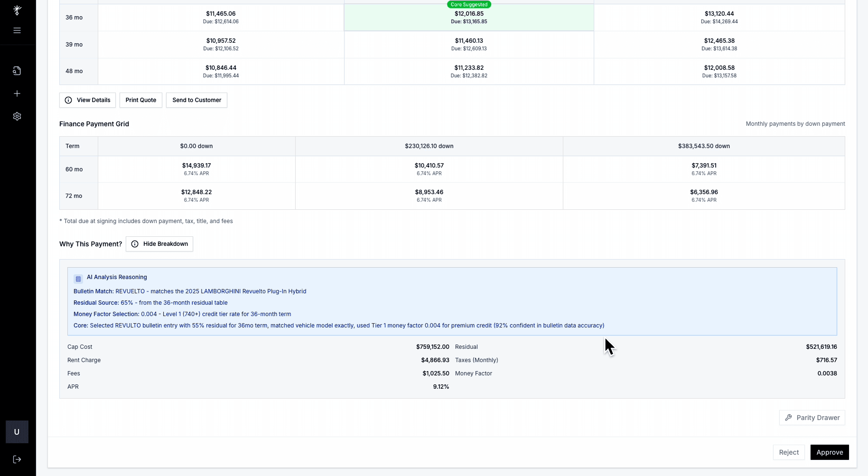868x476 pixels.
Task: Select 72 mo $12,848.22 finance payment
Action: (x=196, y=196)
